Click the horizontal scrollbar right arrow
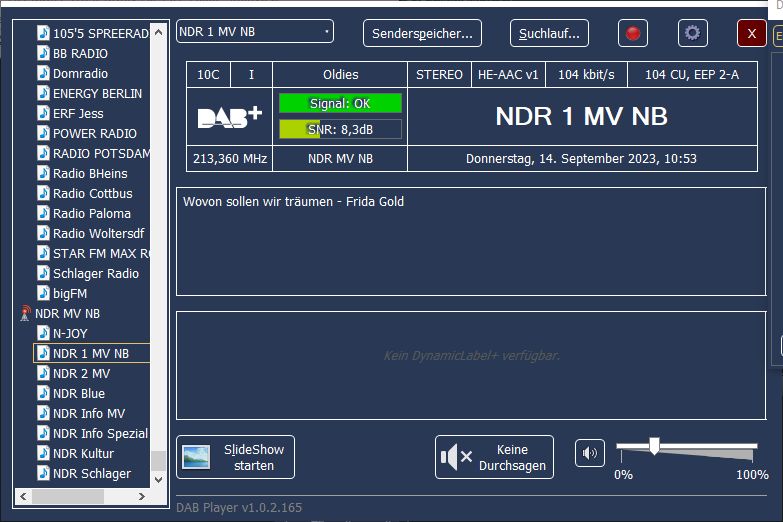Viewport: 783px width, 522px height. [x=142, y=496]
